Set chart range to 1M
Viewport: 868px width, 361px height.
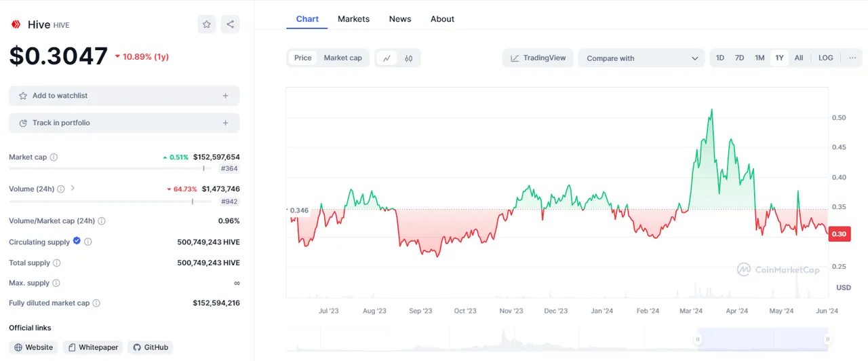(760, 58)
